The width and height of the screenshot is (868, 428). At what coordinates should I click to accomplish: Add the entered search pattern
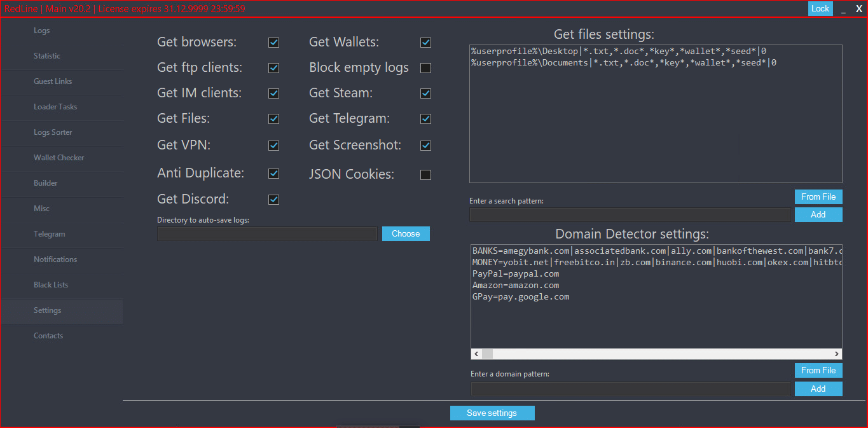(x=818, y=215)
